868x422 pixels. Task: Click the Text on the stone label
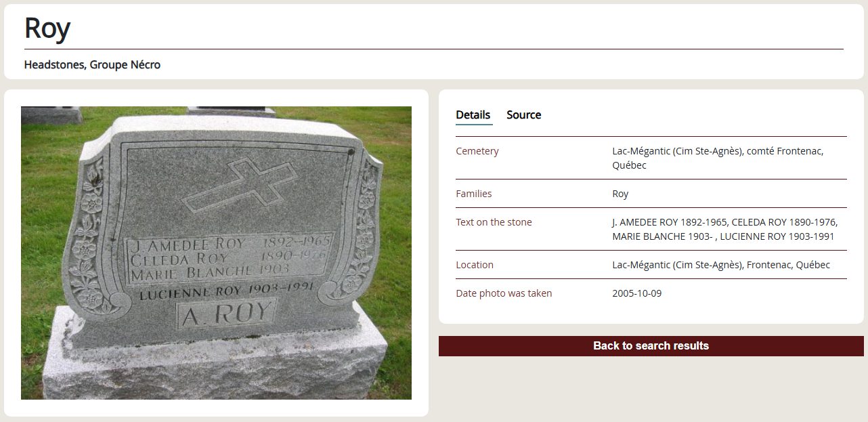[x=494, y=222]
